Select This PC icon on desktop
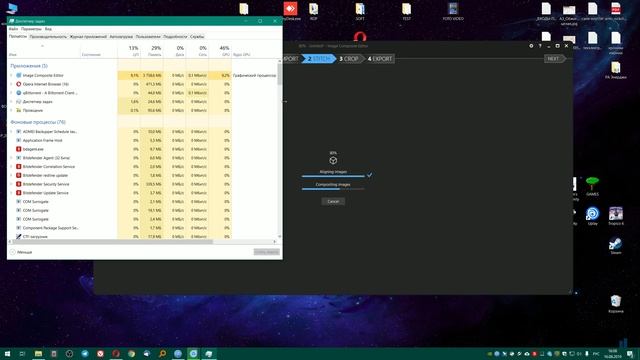 12,8
